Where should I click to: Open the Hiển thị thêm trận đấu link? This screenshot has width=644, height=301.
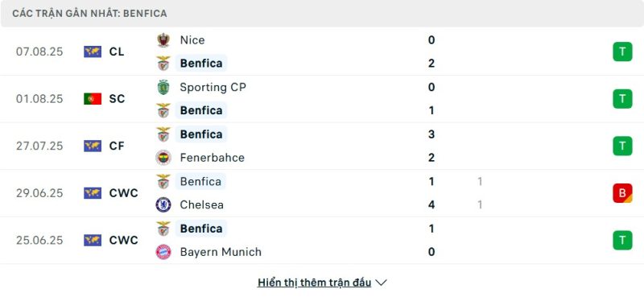point(314,282)
